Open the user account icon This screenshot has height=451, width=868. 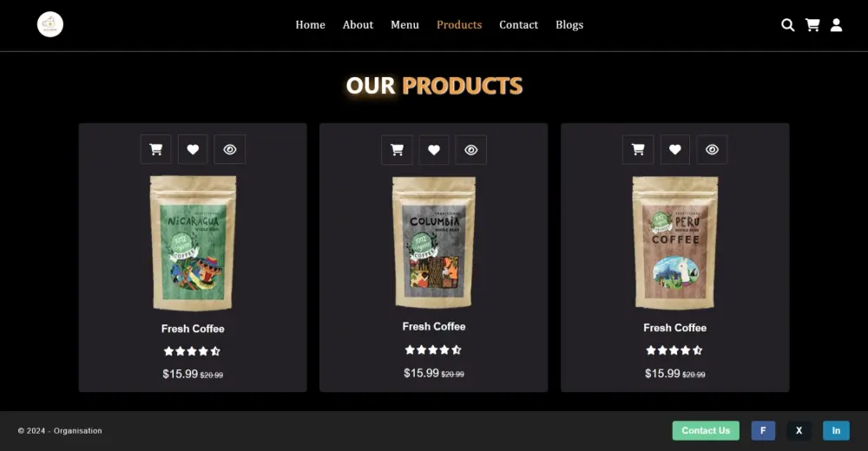(x=837, y=25)
